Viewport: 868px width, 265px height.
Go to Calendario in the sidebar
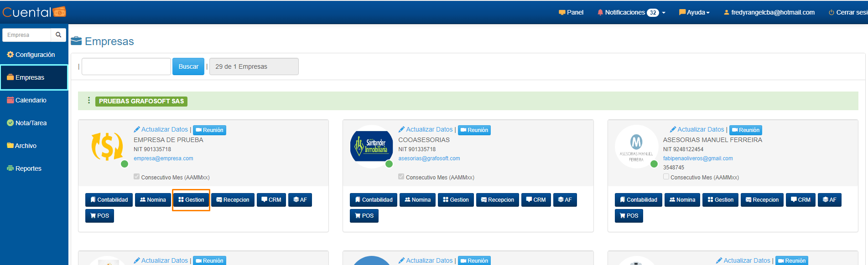point(31,100)
